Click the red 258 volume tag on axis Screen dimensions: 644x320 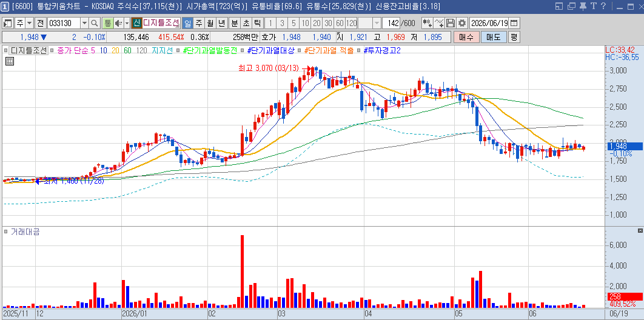(624, 296)
